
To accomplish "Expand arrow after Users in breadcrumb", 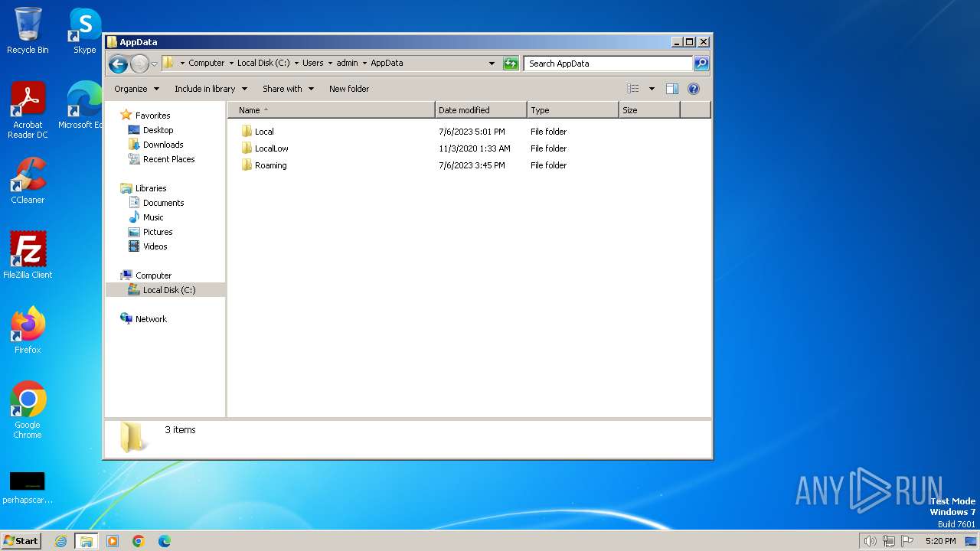I will pos(330,64).
